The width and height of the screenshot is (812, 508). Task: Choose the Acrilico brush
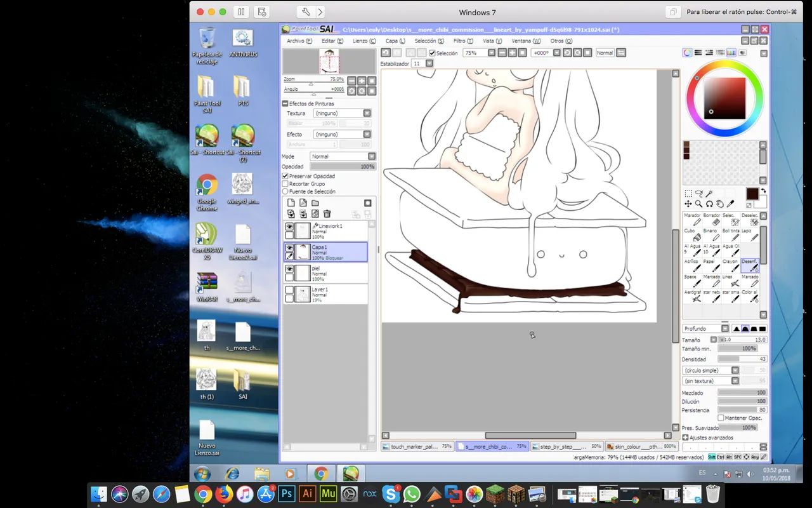(691, 265)
